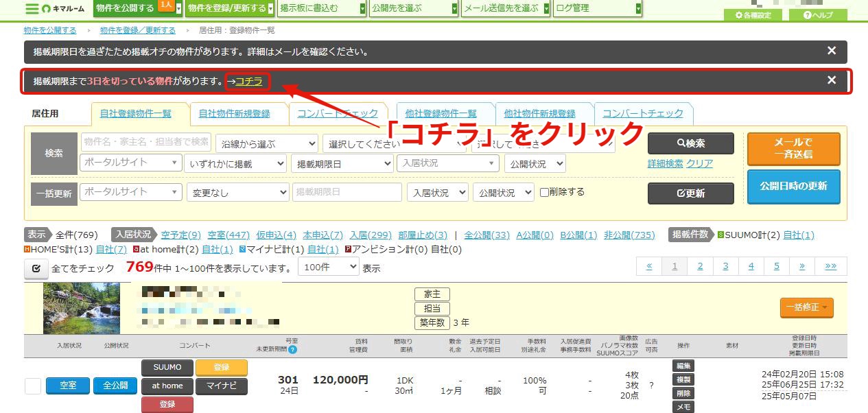Click the 全公開 status button for room 301
This screenshot has width=868, height=413.
[x=115, y=386]
